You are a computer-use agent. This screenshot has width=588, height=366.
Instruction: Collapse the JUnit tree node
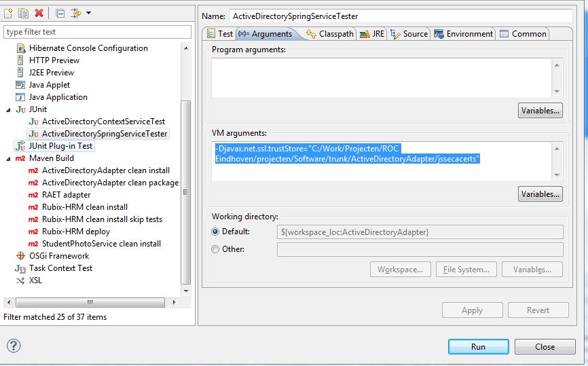click(9, 109)
